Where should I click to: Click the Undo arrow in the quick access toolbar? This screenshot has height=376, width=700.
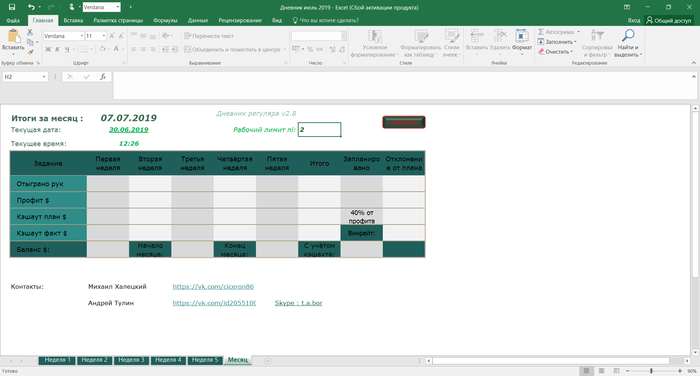click(31, 7)
